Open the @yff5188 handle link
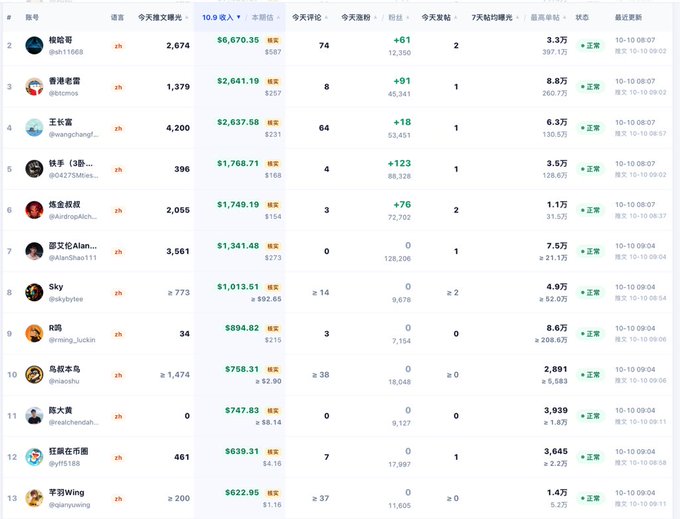This screenshot has width=680, height=519. click(x=64, y=464)
